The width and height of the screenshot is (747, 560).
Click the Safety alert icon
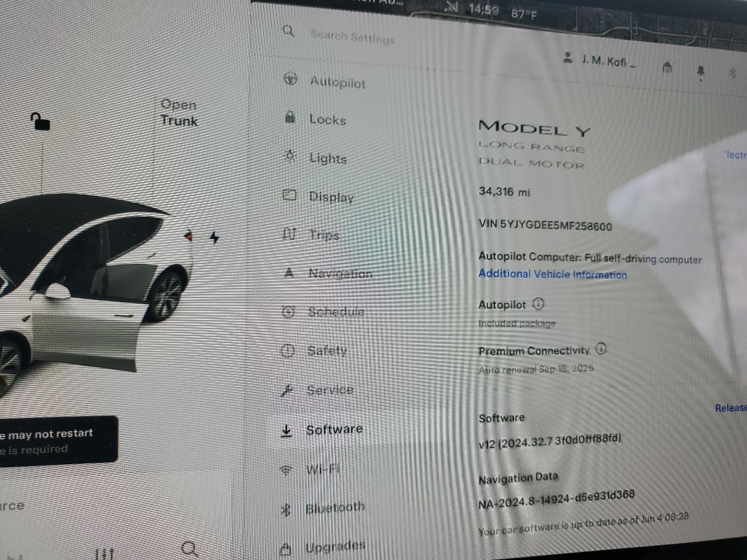(288, 351)
